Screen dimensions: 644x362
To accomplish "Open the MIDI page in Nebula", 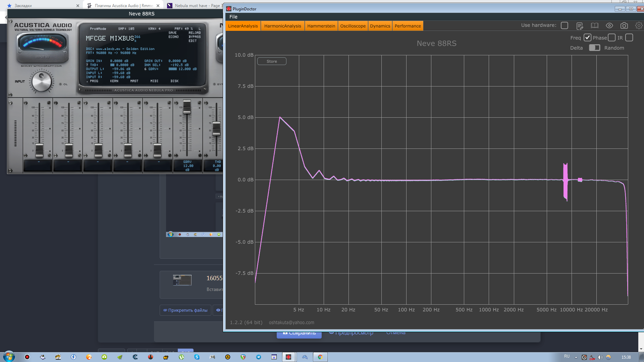I will tap(154, 81).
